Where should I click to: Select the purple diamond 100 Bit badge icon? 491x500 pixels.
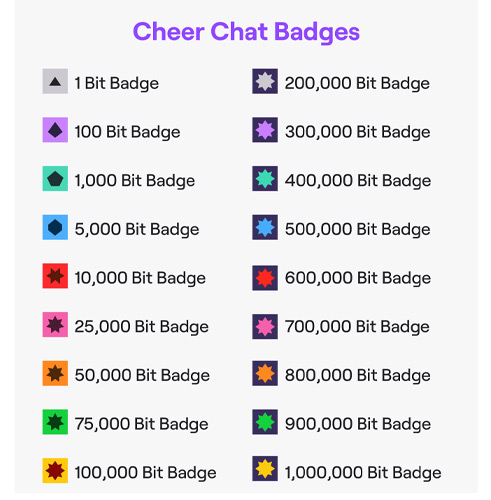(55, 130)
